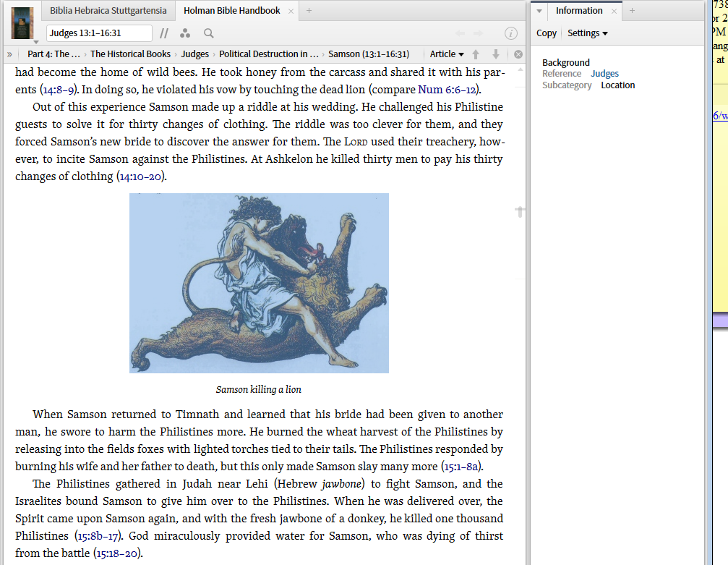Toggle parallel resources double-slash icon
728x565 pixels.
pos(164,33)
